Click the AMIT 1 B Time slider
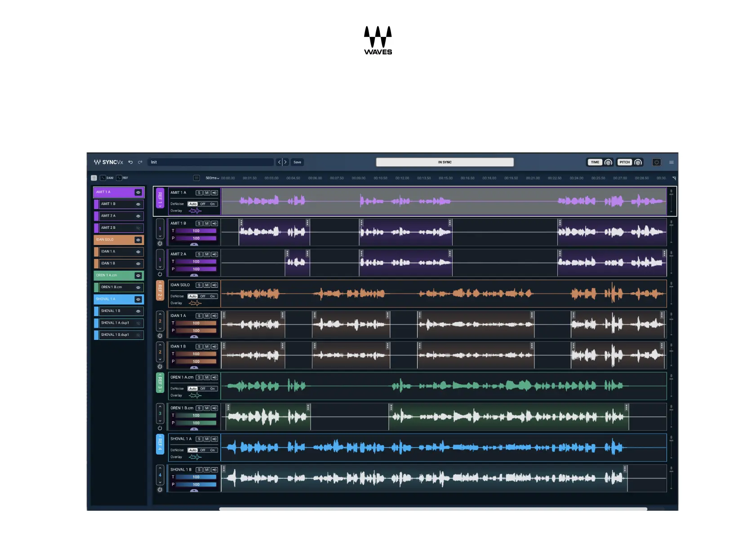756x535 pixels. 196,231
